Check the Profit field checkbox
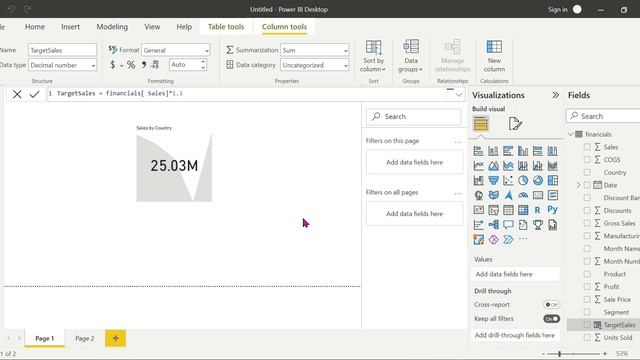Image resolution: width=640 pixels, height=360 pixels. (x=587, y=287)
